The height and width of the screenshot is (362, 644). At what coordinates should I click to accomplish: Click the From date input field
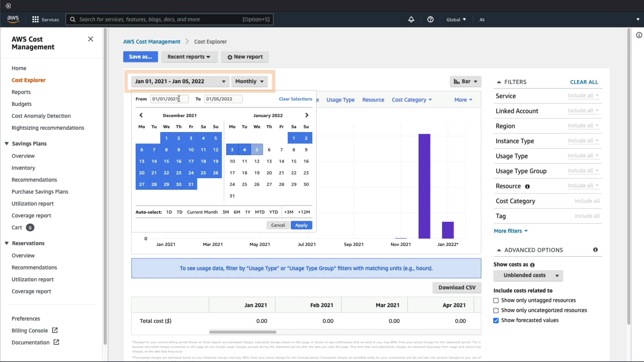click(169, 99)
